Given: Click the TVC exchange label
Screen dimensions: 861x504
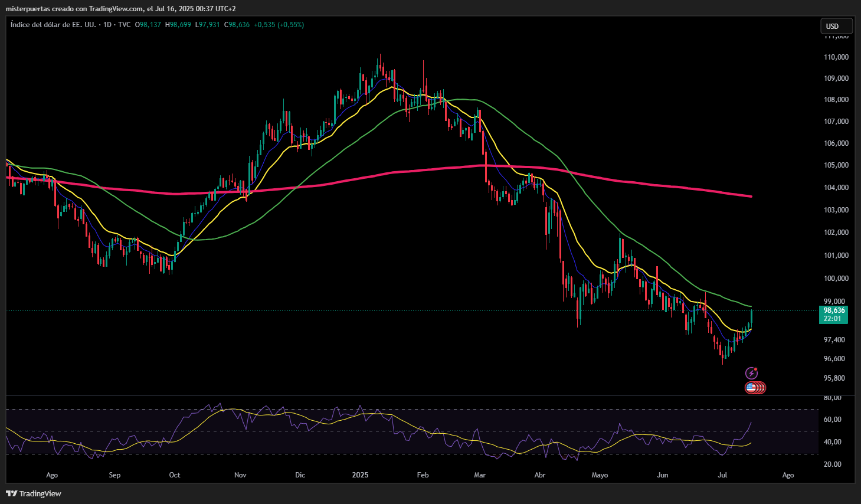Looking at the screenshot, I should (125, 25).
